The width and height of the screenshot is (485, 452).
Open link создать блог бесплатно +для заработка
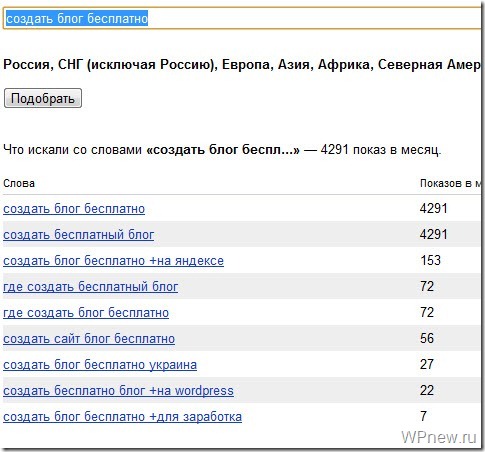(122, 417)
